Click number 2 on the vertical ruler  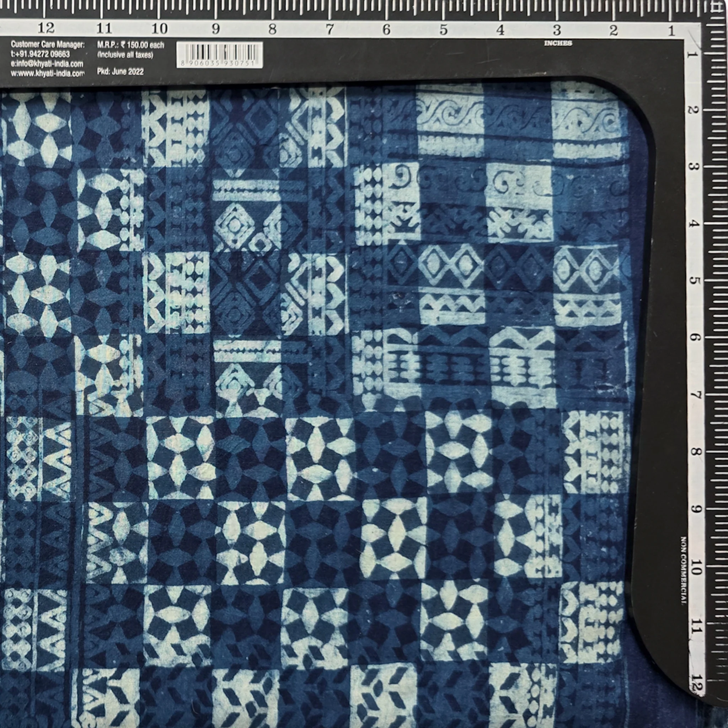[693, 110]
